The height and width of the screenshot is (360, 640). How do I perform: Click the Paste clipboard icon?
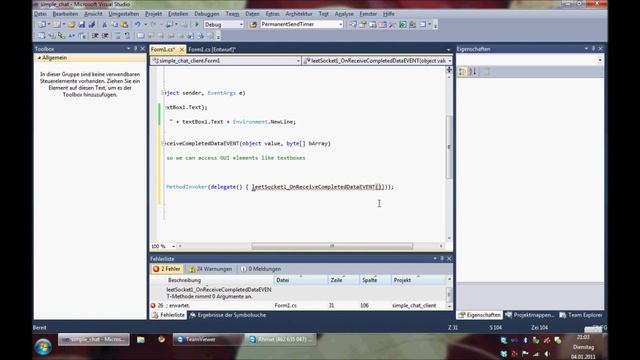coord(124,24)
